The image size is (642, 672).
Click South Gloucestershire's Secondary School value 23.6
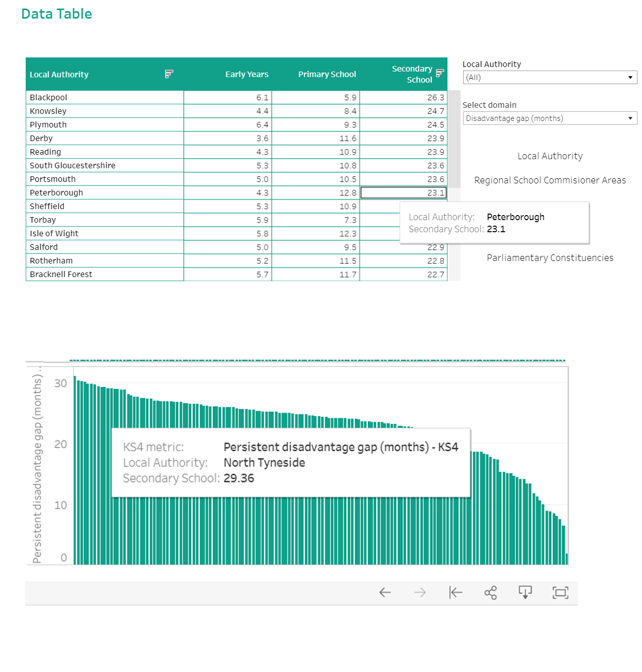pos(436,166)
